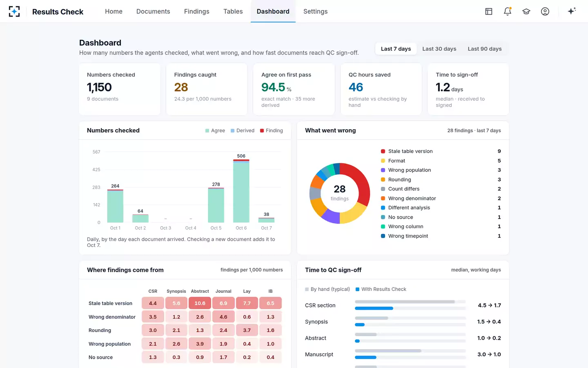The height and width of the screenshot is (368, 588).
Task: Click the Numbers checked summary card
Action: click(x=120, y=89)
